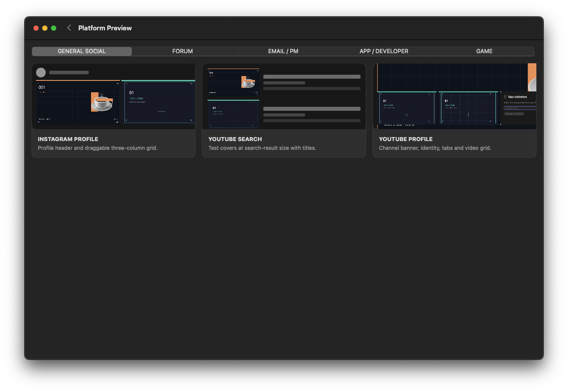Viewport: 568px width, 392px height.
Task: Minimize the window with the yellow button
Action: point(45,28)
